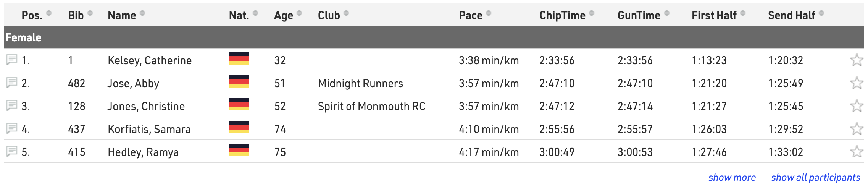Image resolution: width=868 pixels, height=188 pixels.
Task: Open show all participants link
Action: [815, 177]
